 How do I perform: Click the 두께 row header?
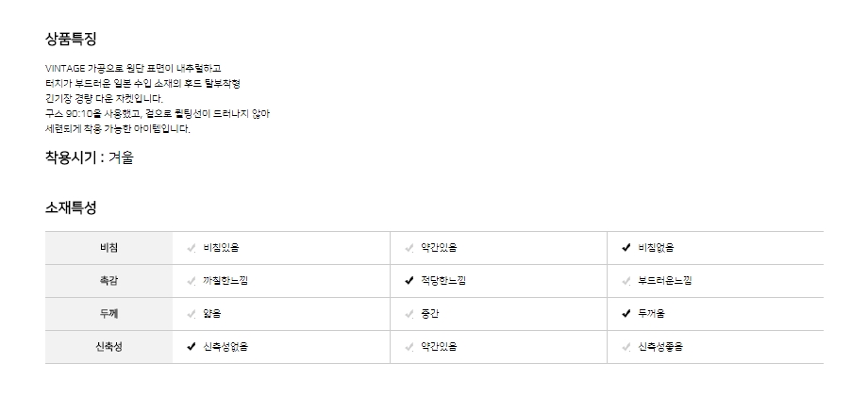point(108,314)
